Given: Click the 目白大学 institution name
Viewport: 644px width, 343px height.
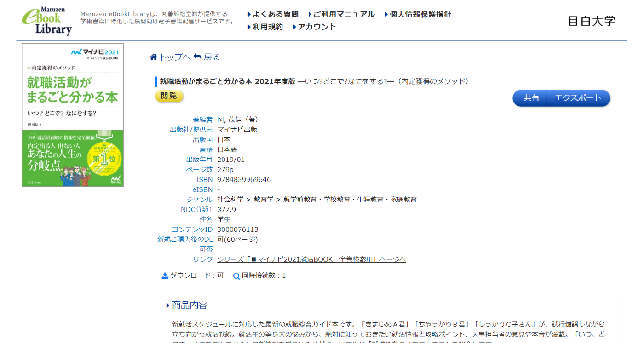Looking at the screenshot, I should [x=592, y=21].
